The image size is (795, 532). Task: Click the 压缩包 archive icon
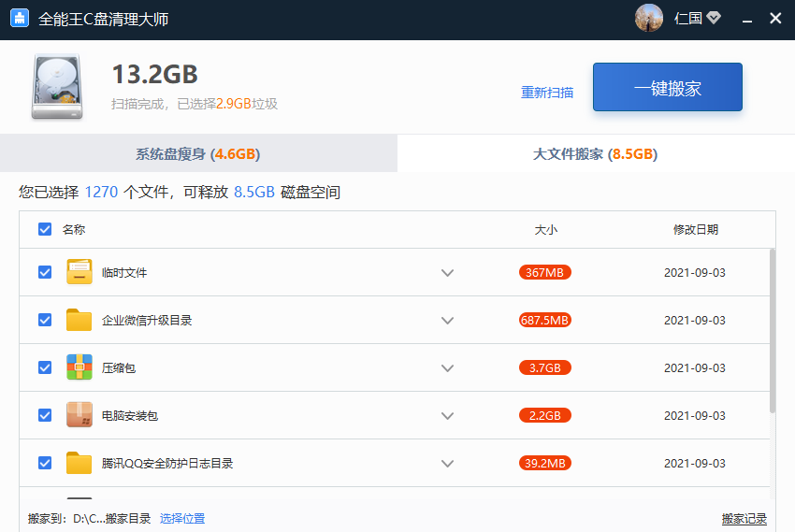click(79, 367)
